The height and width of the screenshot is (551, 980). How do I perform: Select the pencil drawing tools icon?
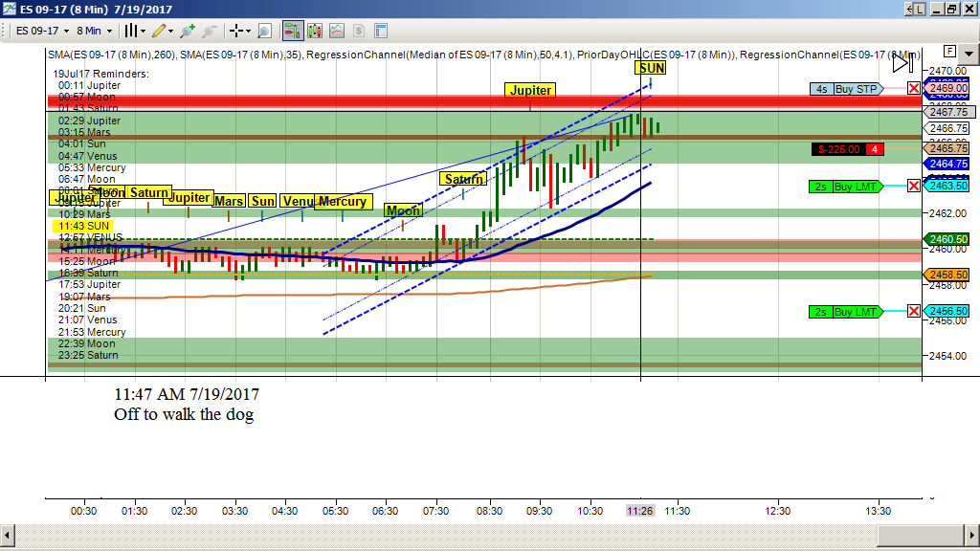(159, 31)
